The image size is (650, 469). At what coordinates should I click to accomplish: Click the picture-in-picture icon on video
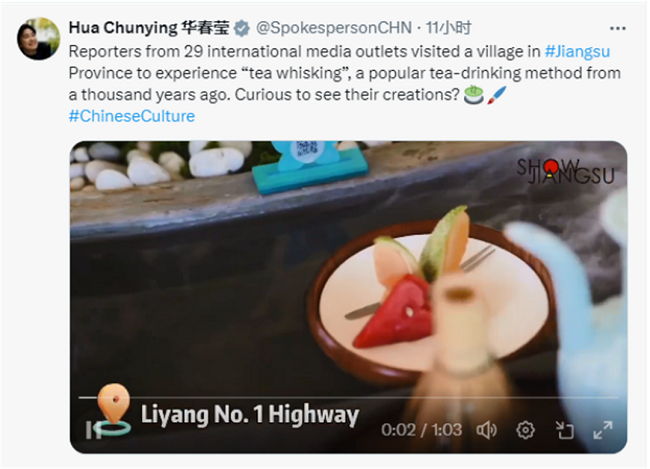pos(564,430)
